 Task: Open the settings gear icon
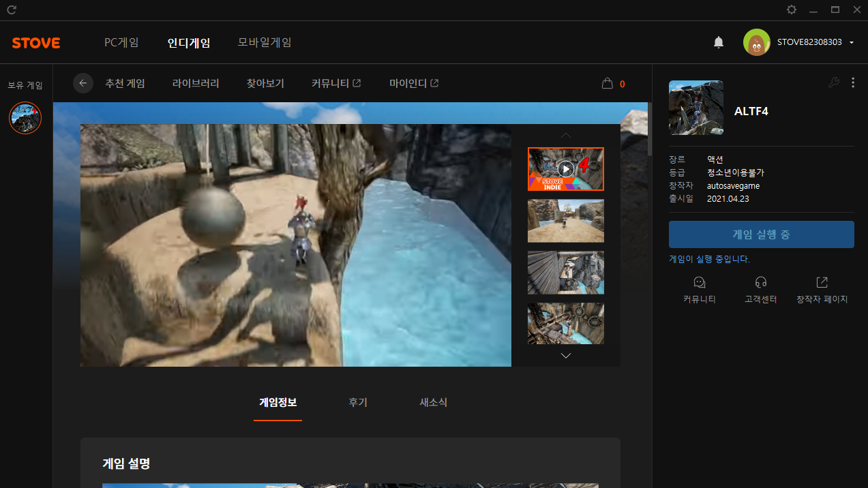tap(791, 10)
